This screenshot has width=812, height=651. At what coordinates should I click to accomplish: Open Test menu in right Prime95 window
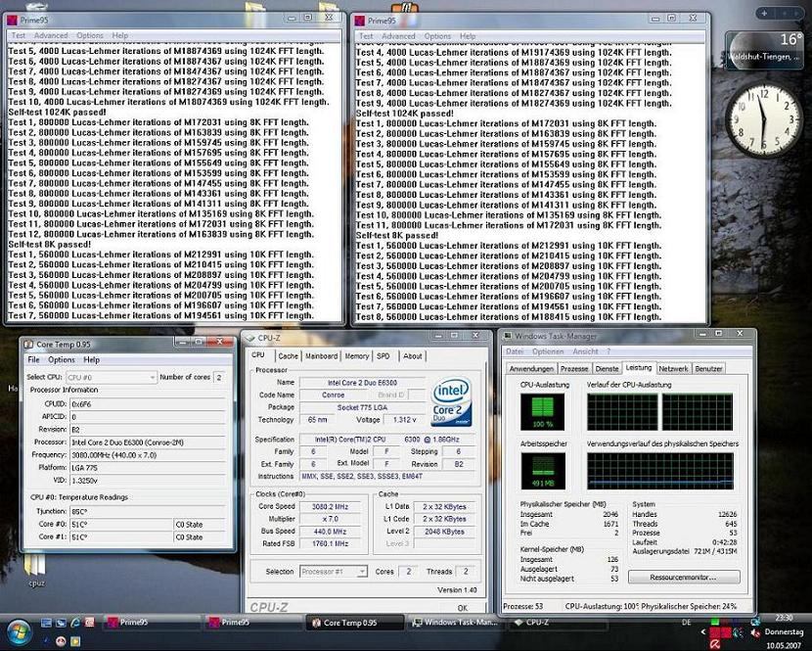tap(366, 36)
